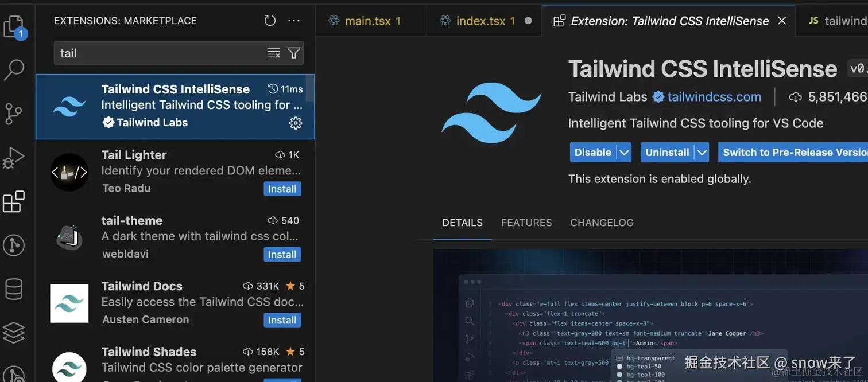Click the 11ms activation time label

point(285,89)
